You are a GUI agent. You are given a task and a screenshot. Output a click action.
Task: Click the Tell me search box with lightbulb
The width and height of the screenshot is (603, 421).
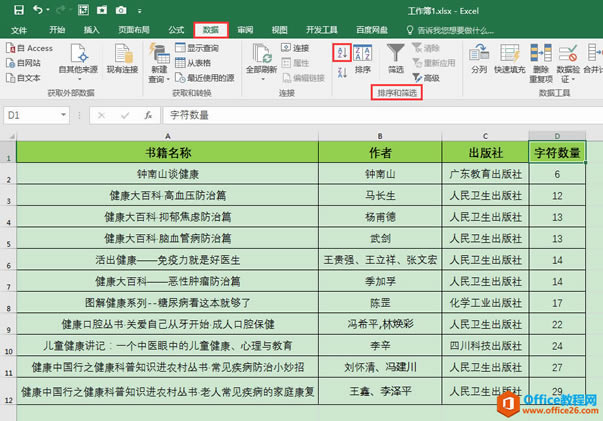[x=450, y=30]
